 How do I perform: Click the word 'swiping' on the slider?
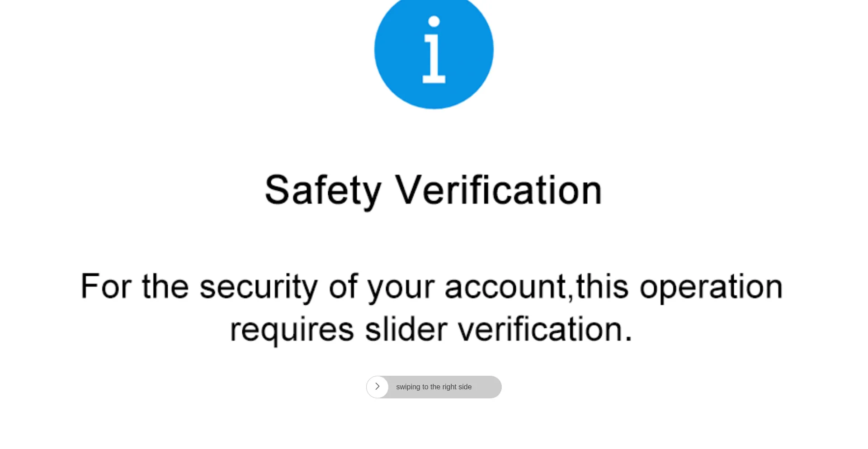coord(408,387)
